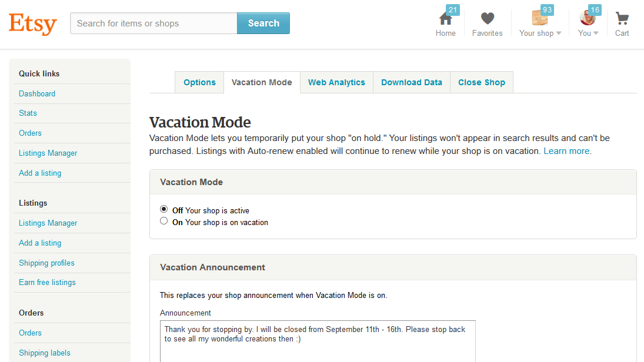This screenshot has height=362, width=644.
Task: Open Favorites heart icon
Action: pos(487,19)
